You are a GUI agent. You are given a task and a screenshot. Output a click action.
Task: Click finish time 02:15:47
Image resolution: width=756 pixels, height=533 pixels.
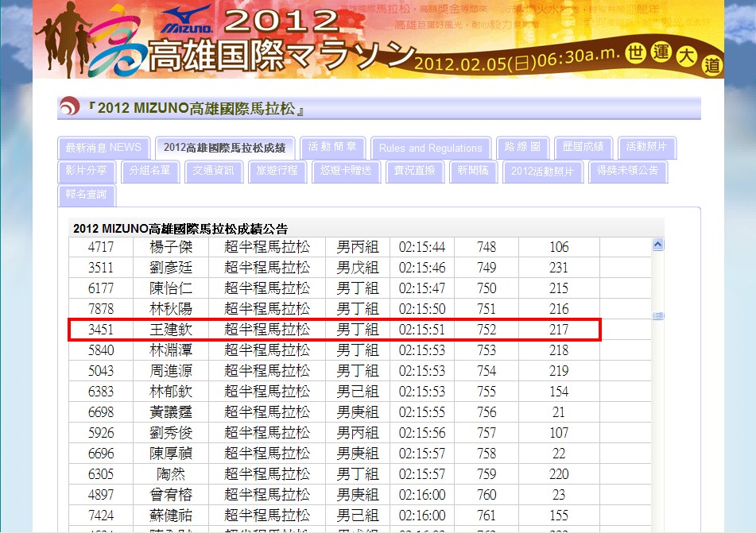coord(422,288)
